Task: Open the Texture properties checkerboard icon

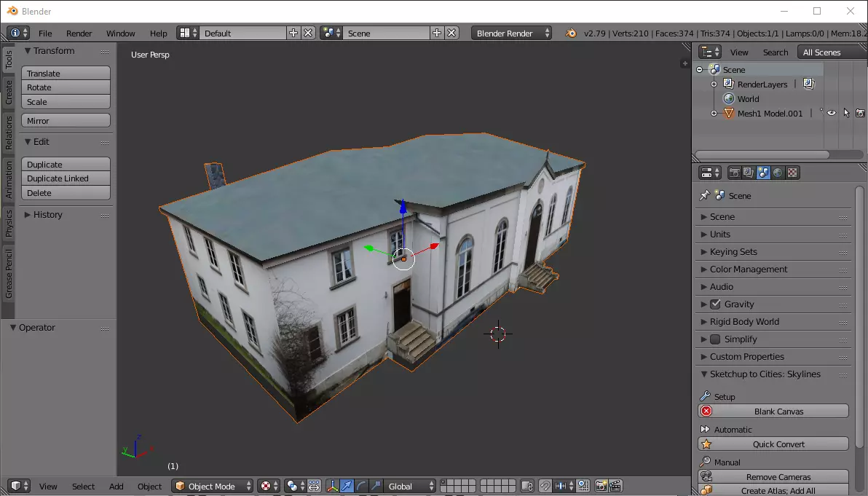Action: pos(792,173)
